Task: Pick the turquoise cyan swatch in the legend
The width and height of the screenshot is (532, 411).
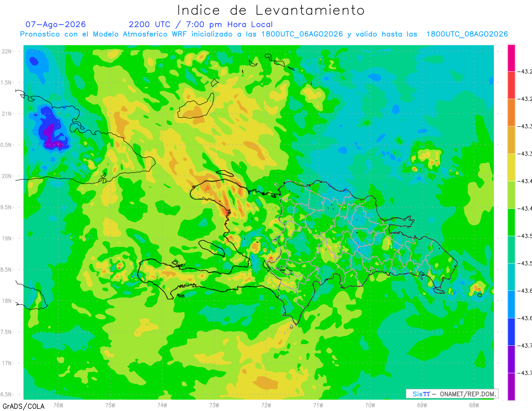Action: click(x=511, y=277)
